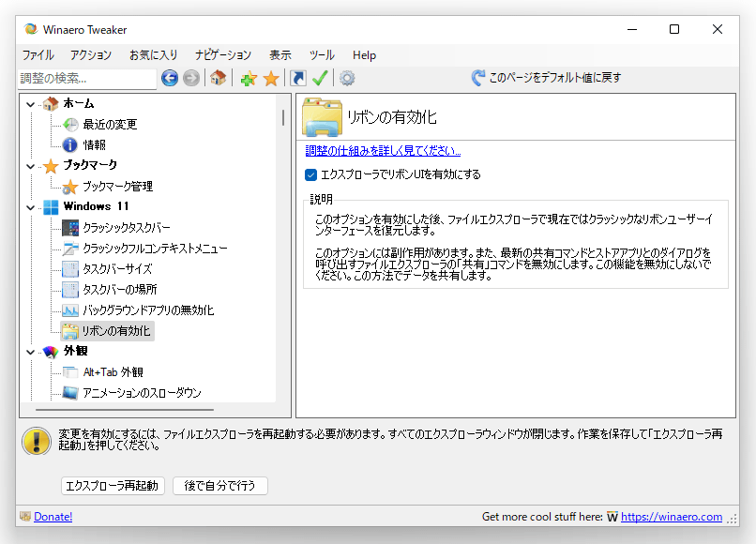Go to Home via house toolbar icon
Image resolution: width=756 pixels, height=544 pixels.
[218, 78]
